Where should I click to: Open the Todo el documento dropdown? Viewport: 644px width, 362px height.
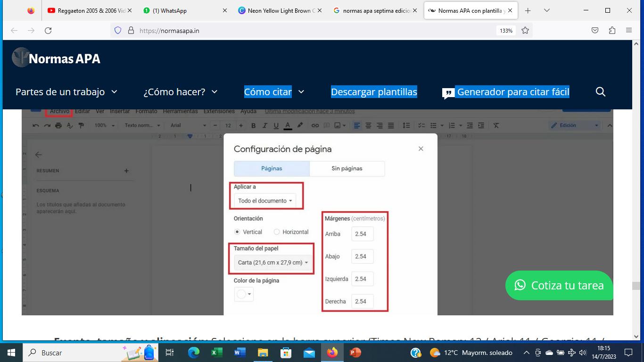(265, 201)
